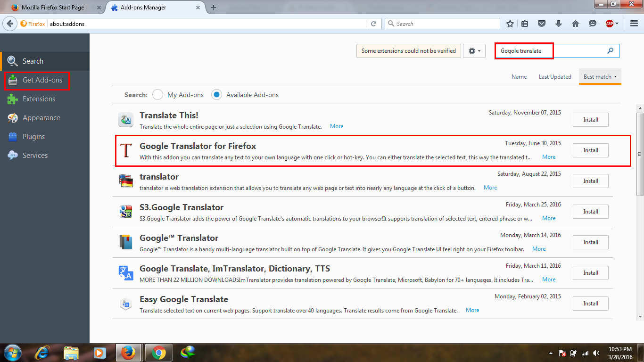Screen dimensions: 644x362
Task: Open Windows Explorer from the taskbar
Action: (71, 353)
